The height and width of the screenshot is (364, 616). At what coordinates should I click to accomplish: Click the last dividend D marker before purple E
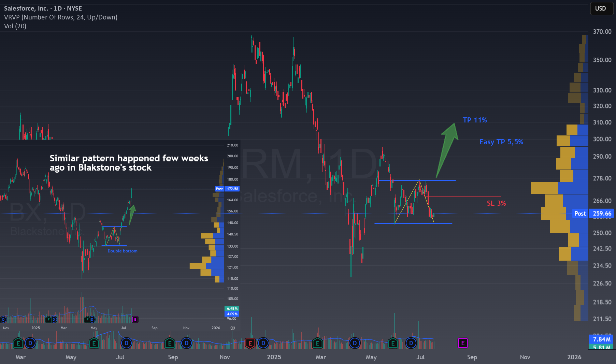(411, 343)
